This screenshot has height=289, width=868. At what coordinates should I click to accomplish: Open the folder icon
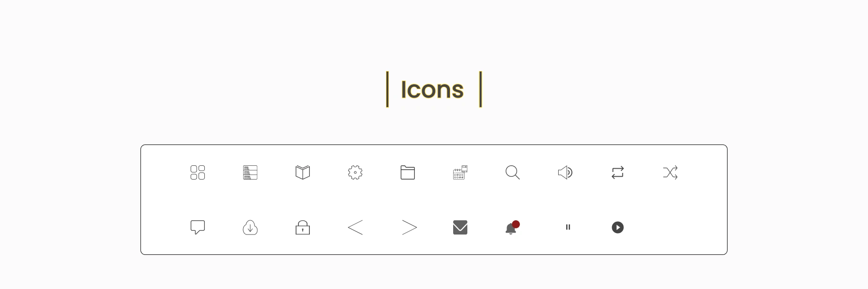point(408,172)
